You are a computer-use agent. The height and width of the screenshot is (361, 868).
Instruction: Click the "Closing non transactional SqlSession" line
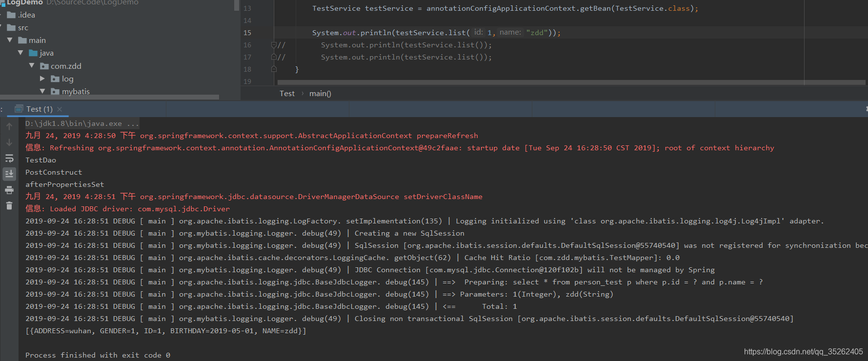[409, 319]
